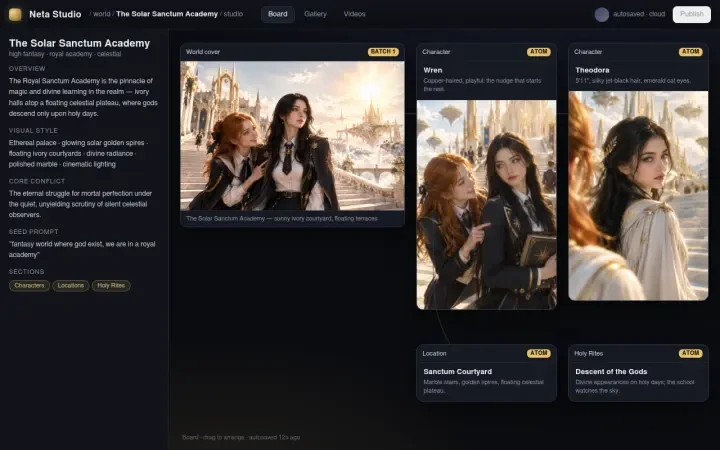Open the Gallery tab
This screenshot has width=720, height=450.
click(x=315, y=14)
